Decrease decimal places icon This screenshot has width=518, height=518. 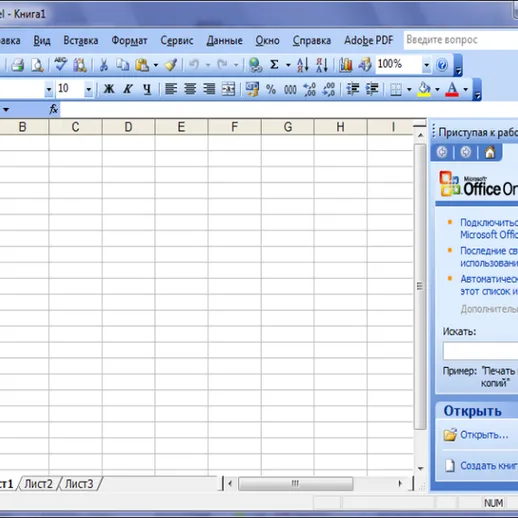(x=329, y=89)
